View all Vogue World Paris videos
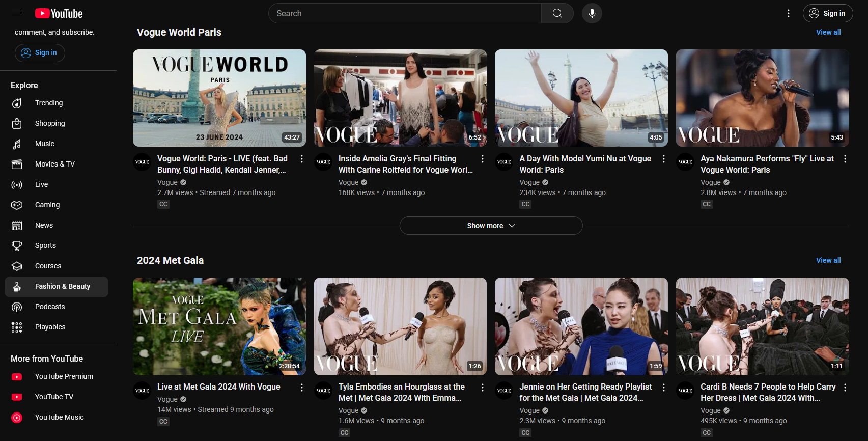The image size is (868, 441). pyautogui.click(x=828, y=32)
